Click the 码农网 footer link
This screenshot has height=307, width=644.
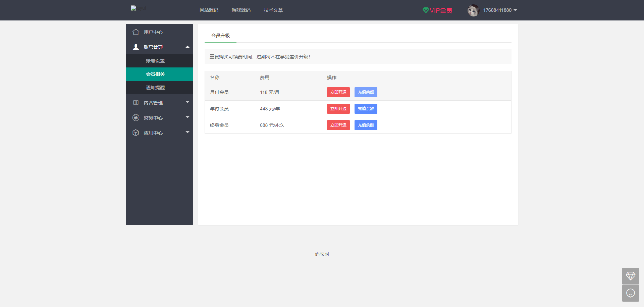322,254
